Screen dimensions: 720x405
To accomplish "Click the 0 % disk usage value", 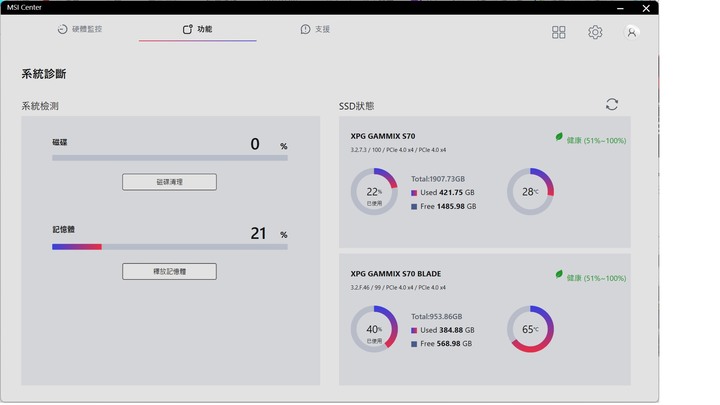I will pos(269,144).
